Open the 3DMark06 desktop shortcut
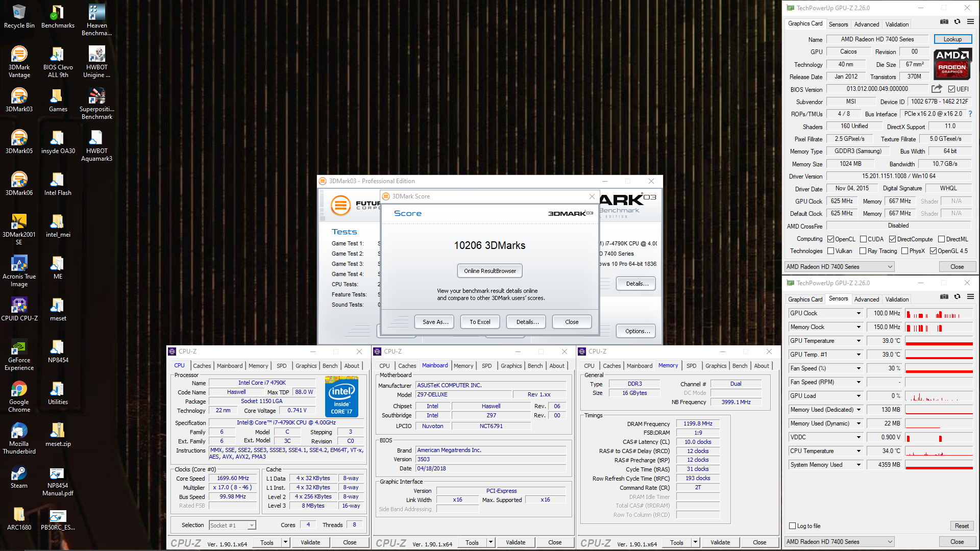Viewport: 980px width, 551px height. tap(19, 183)
